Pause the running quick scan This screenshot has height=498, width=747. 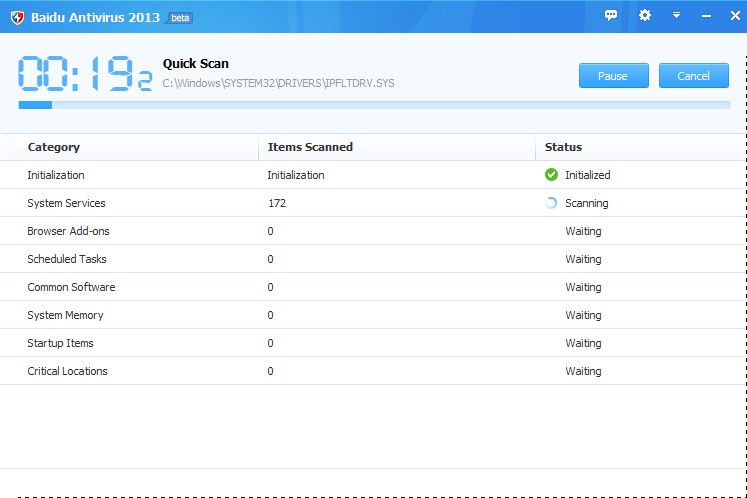pyautogui.click(x=613, y=76)
